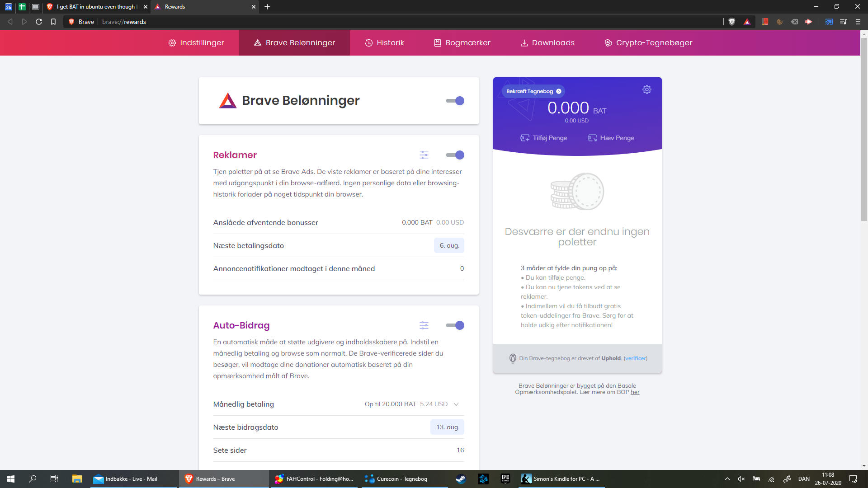Click the Bekræft Tegnebog button
This screenshot has height=488, width=868.
[533, 91]
